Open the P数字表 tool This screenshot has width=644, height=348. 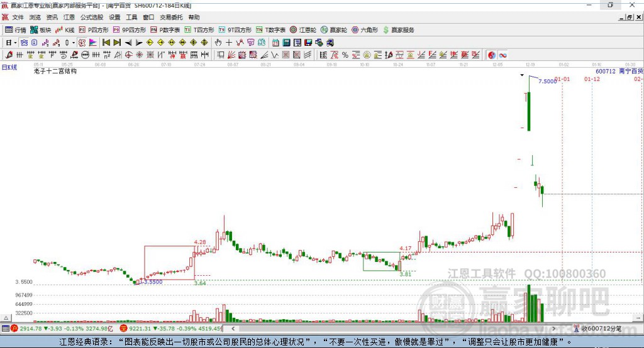pos(165,30)
